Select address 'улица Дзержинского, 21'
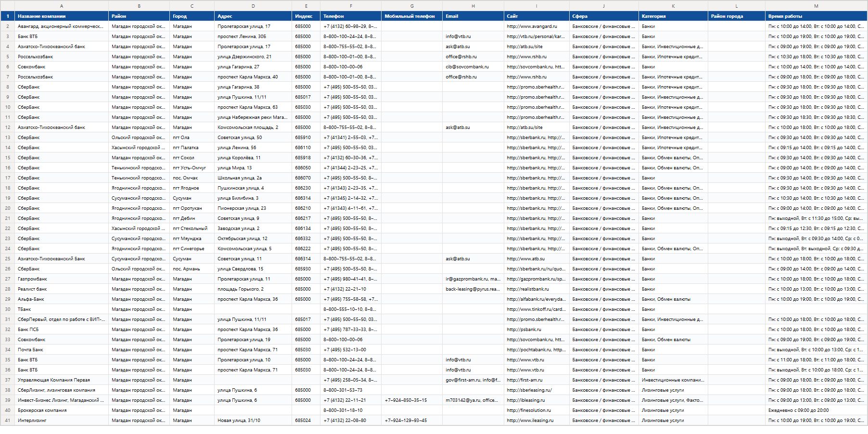This screenshot has width=868, height=434. [253, 56]
